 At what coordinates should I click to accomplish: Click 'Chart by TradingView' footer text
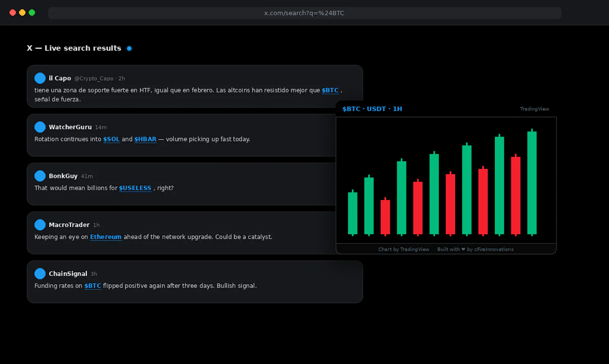pyautogui.click(x=403, y=249)
